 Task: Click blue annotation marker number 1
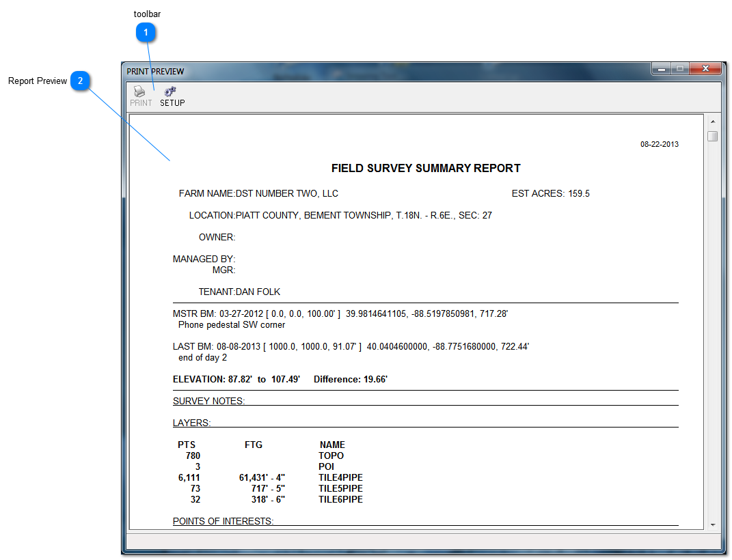click(146, 32)
